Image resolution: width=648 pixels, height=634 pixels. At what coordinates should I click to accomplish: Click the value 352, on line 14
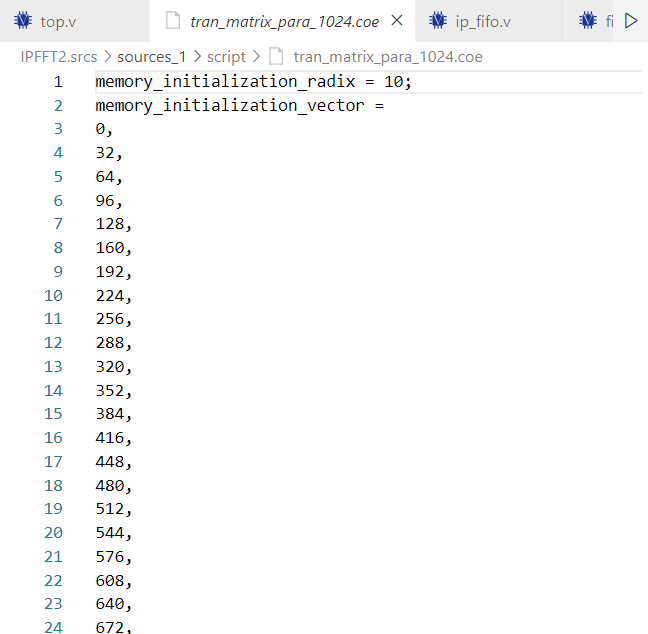click(x=114, y=391)
